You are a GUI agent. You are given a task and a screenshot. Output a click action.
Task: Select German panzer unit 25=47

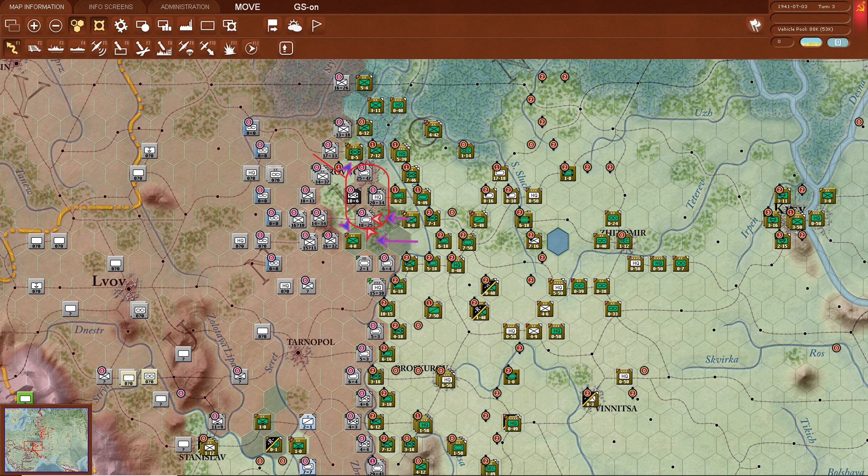point(364,173)
